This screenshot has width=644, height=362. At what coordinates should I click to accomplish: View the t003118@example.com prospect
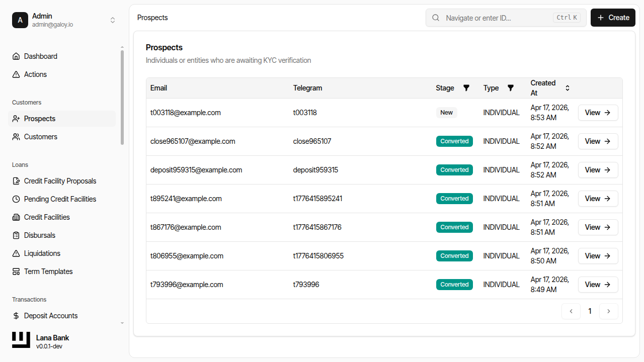pos(598,113)
